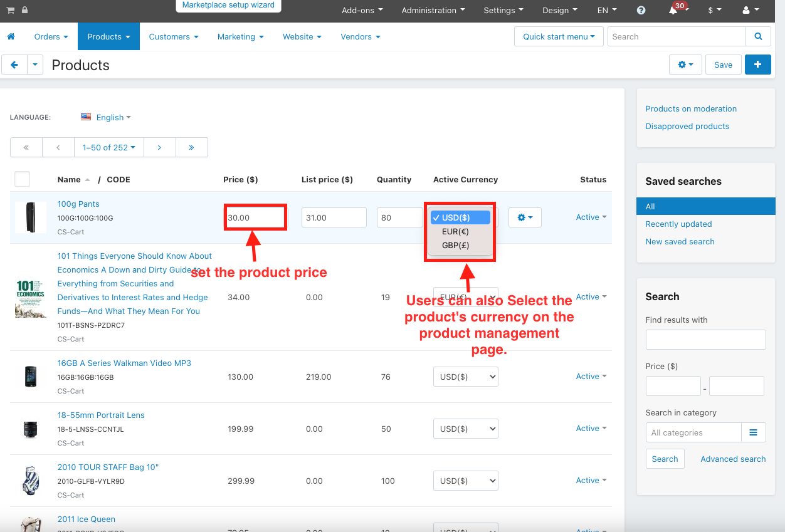This screenshot has height=532, width=785.
Task: Click the 100g Pants price field
Action: pos(255,217)
